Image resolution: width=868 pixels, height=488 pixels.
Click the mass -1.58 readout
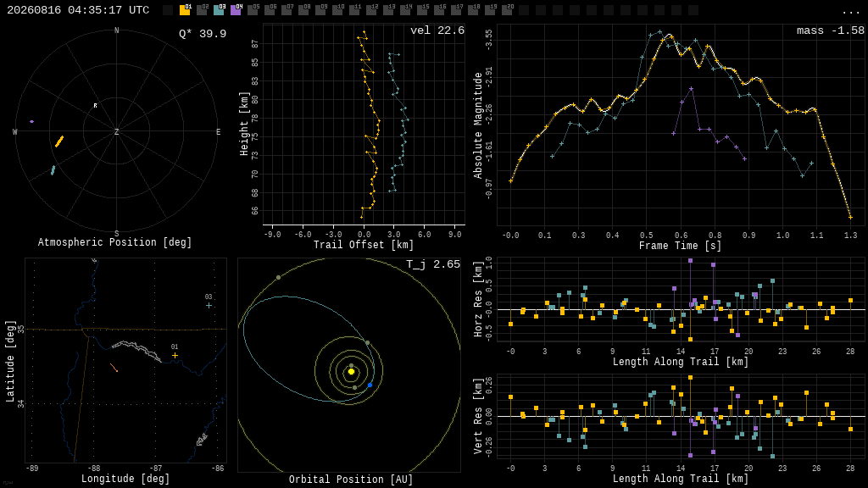tap(831, 30)
